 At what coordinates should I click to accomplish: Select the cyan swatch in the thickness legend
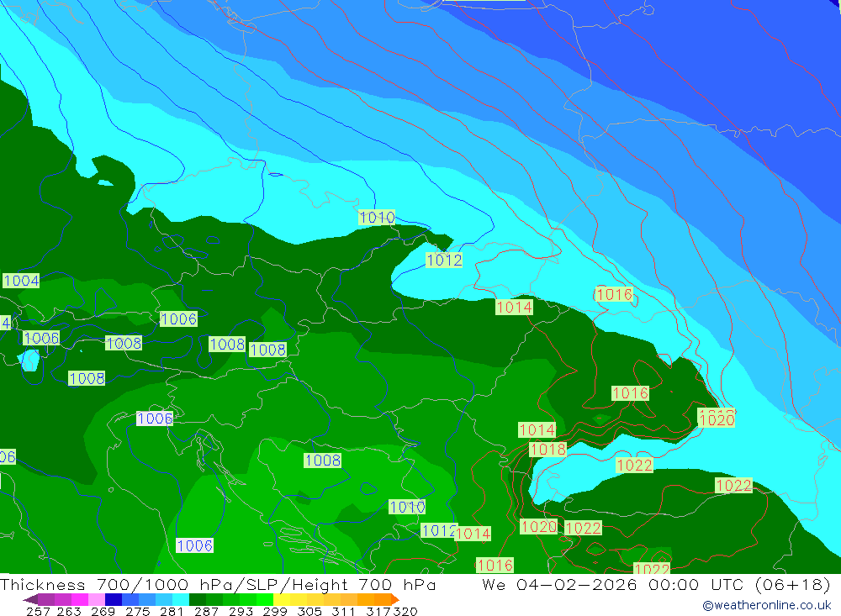(180, 599)
